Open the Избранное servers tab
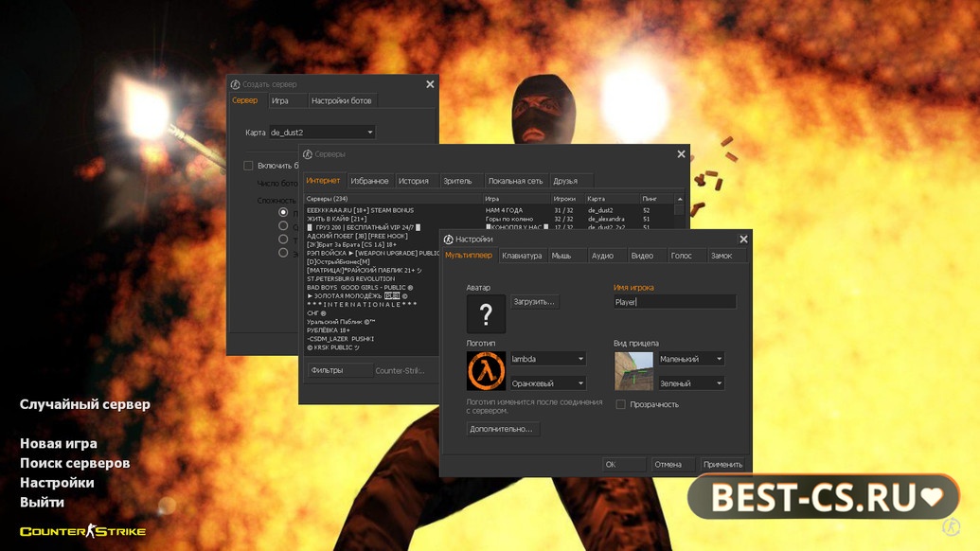The width and height of the screenshot is (980, 551). (x=369, y=181)
